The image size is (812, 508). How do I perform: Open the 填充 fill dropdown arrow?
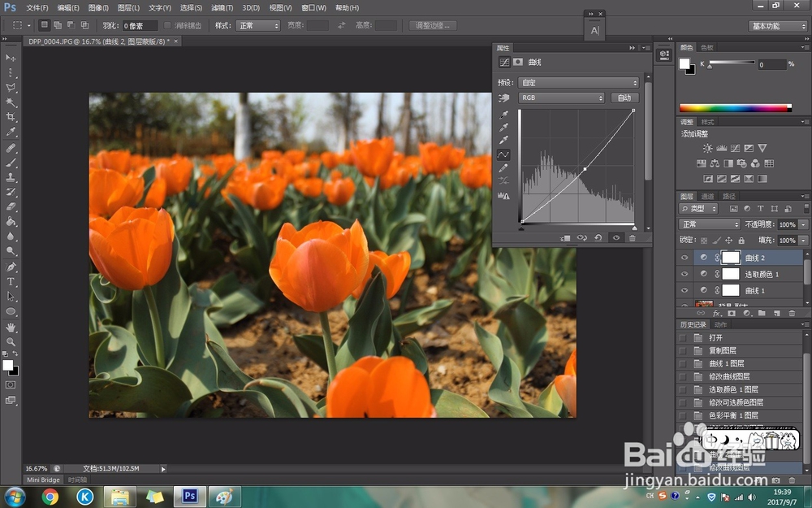pyautogui.click(x=803, y=241)
